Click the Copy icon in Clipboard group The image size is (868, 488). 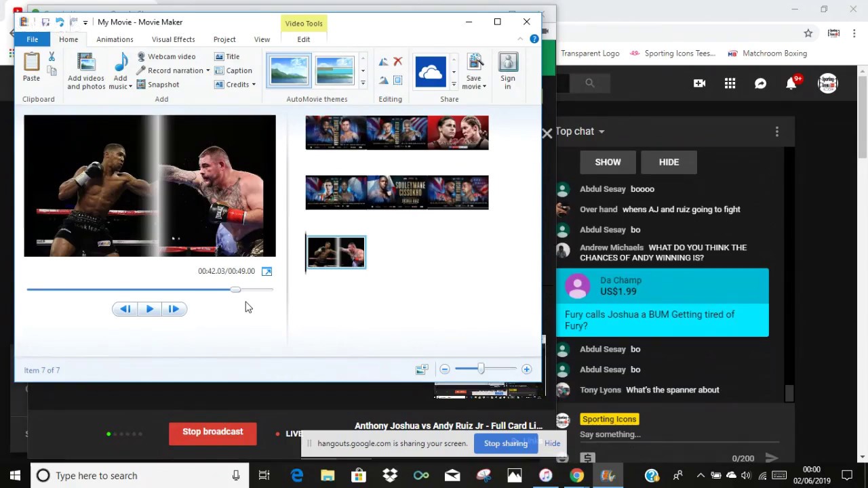click(x=52, y=70)
